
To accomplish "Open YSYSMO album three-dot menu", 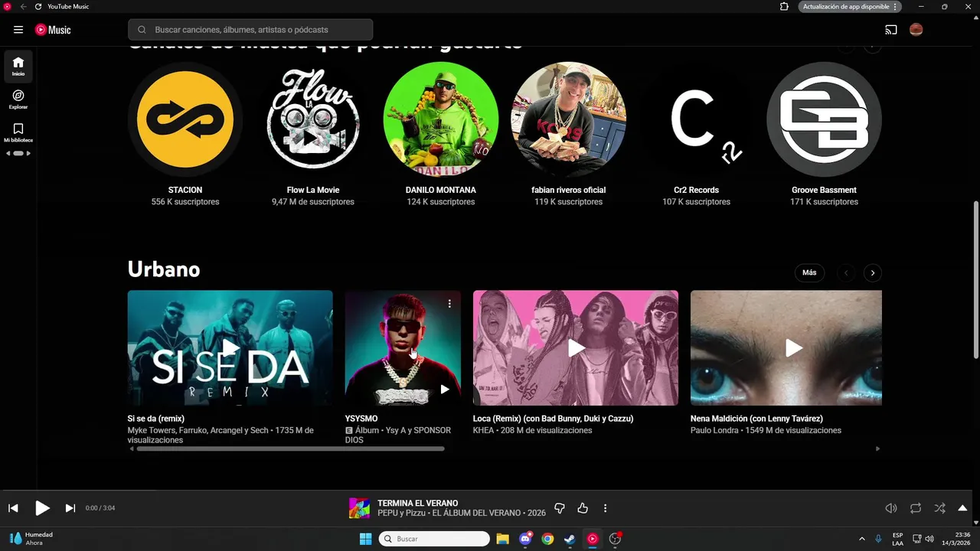I will point(449,304).
